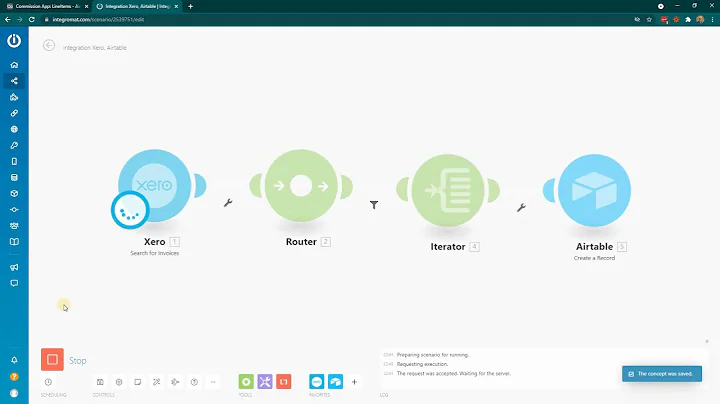Open the sidebar icon below the cube icon
Viewport: 720px width, 404px height.
14,209
